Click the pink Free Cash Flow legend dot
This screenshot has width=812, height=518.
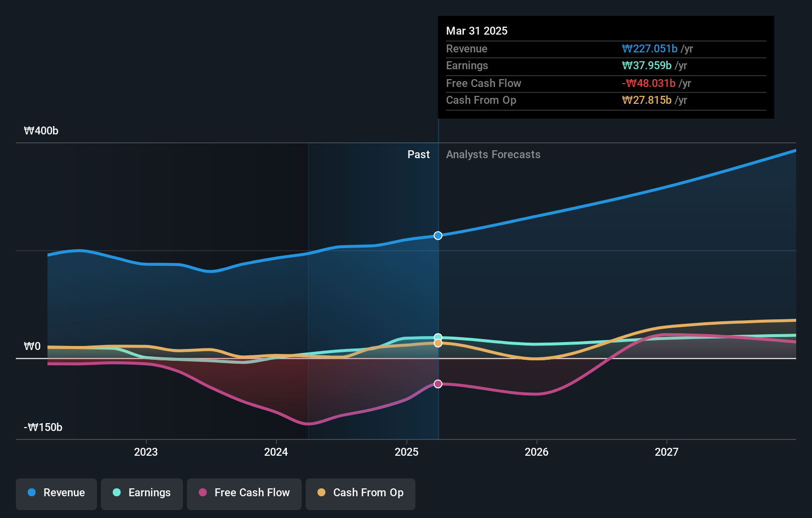click(x=202, y=493)
